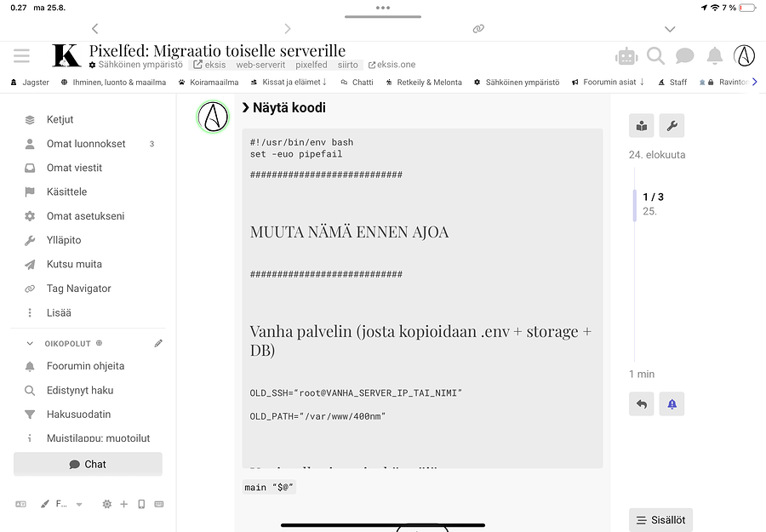The height and width of the screenshot is (532, 766).
Task: Expand the Näytä koodi code section
Action: coord(283,107)
